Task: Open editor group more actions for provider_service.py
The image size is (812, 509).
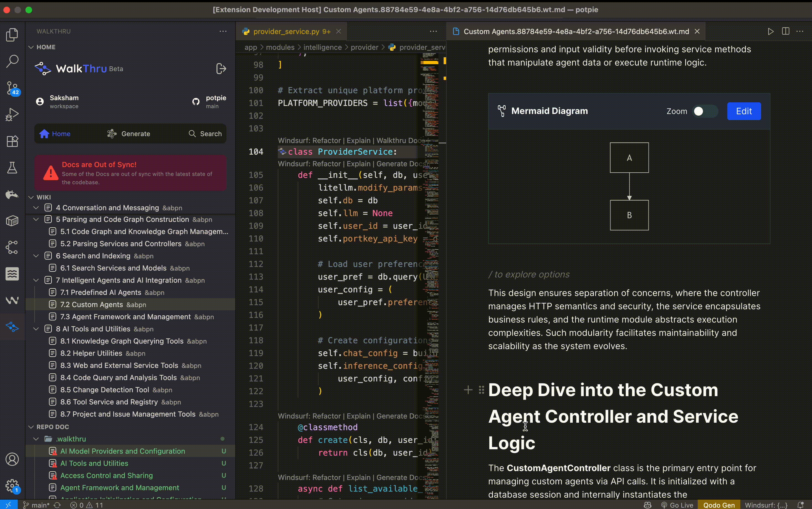Action: point(433,31)
